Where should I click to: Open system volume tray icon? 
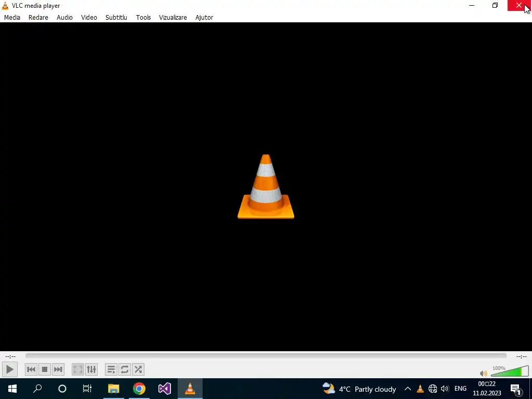pyautogui.click(x=445, y=389)
